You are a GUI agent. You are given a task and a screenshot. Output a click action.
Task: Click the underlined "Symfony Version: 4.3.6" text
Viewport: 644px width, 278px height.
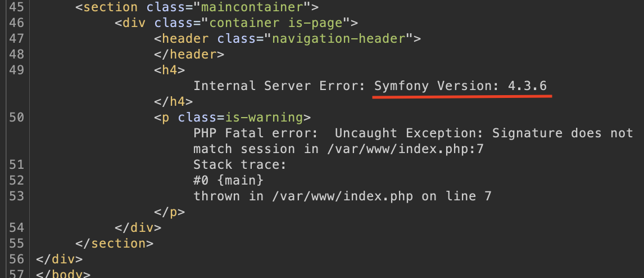(461, 86)
